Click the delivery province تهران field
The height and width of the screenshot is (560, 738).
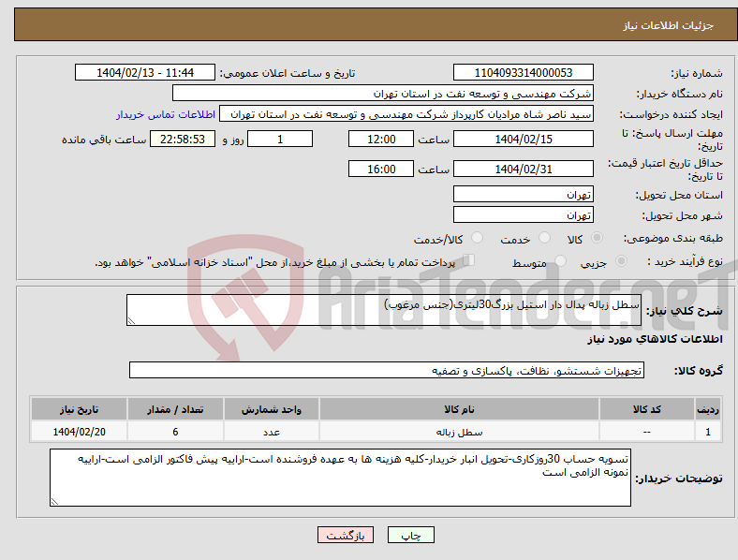click(x=523, y=194)
